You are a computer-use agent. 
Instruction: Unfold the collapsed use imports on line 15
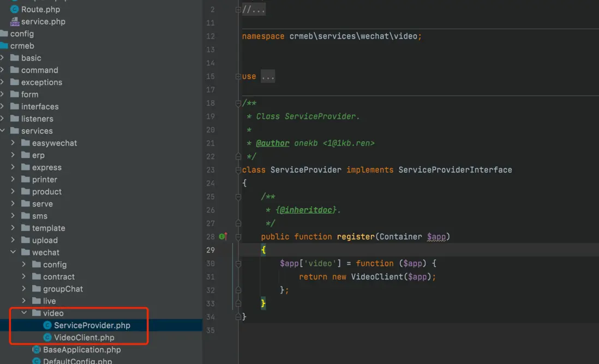click(x=238, y=76)
